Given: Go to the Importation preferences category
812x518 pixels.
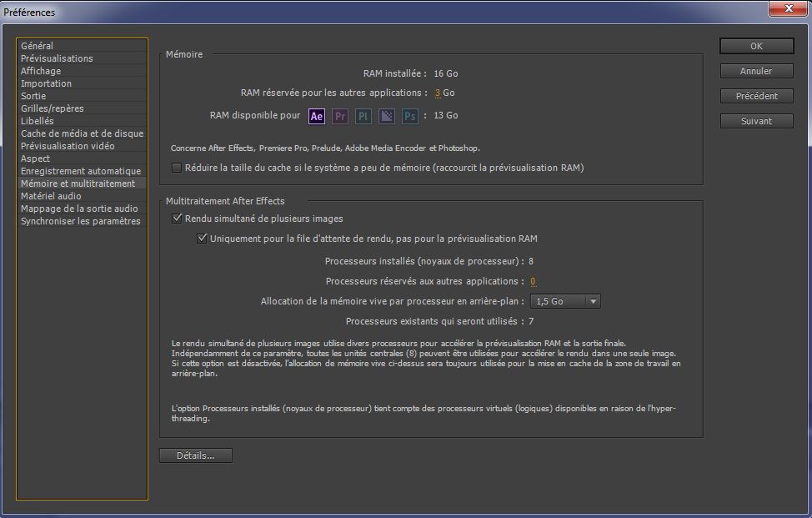Looking at the screenshot, I should [x=82, y=83].
